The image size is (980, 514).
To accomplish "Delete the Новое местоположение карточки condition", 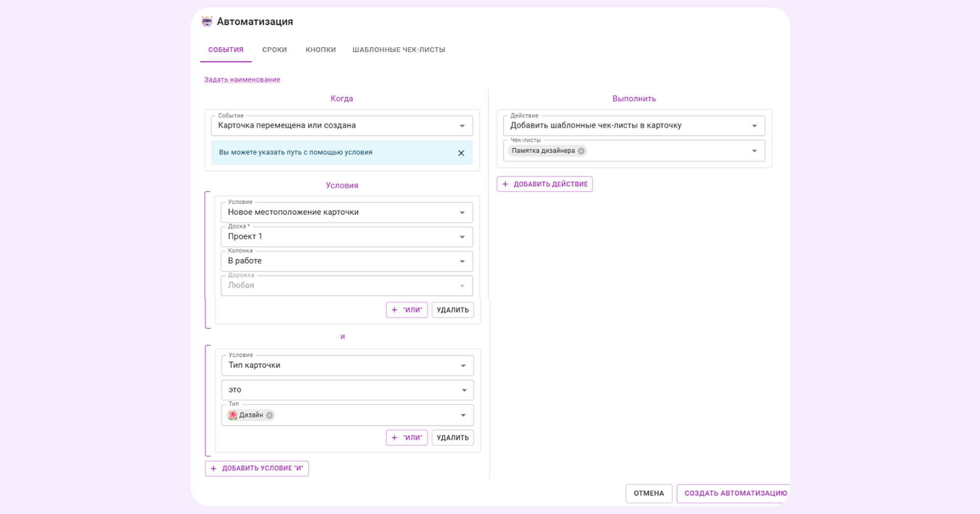I will point(452,310).
